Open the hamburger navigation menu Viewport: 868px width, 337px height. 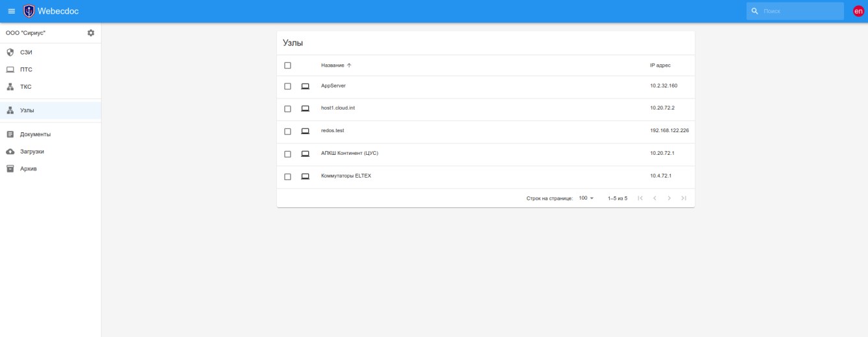[11, 11]
